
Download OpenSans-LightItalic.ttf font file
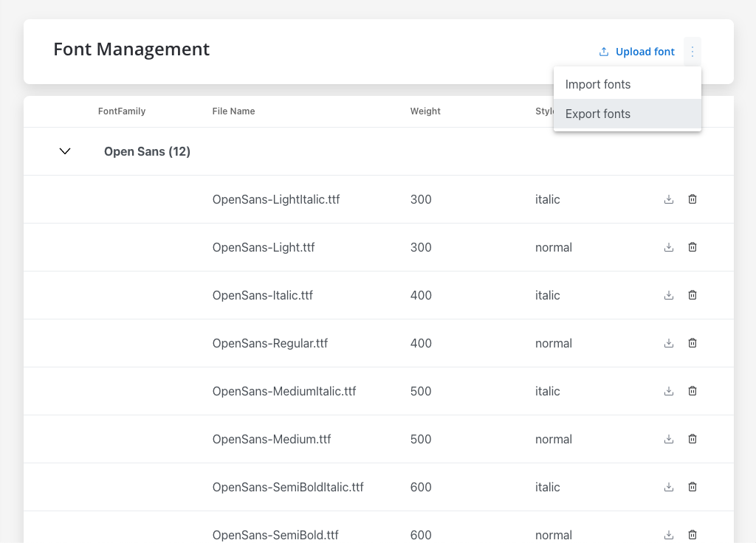(x=669, y=199)
